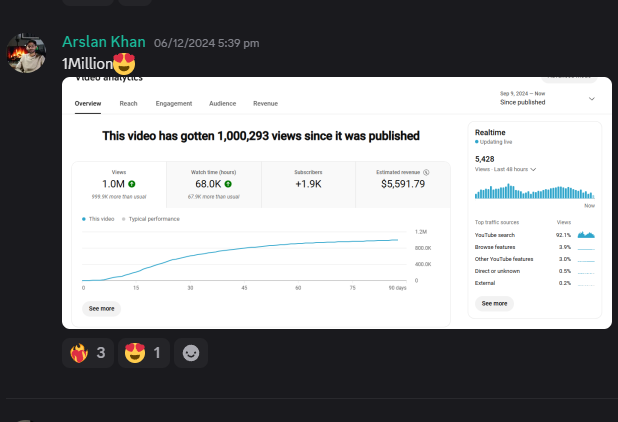Switch to the Overview tab
Screen dimensions: 618x422
[x=88, y=104]
